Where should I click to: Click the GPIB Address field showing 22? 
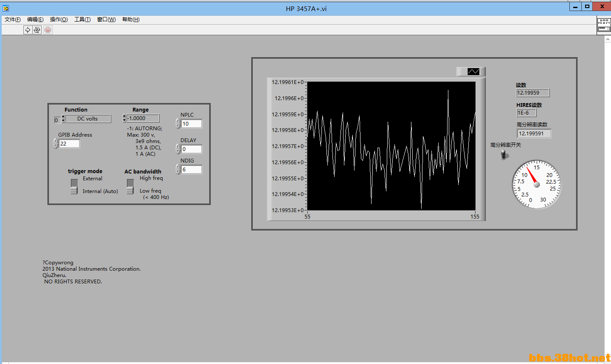coord(69,144)
